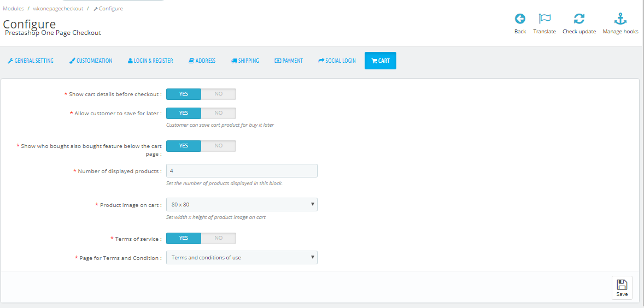644x308 pixels.
Task: Go to the Login & Register tab
Action: tap(150, 61)
